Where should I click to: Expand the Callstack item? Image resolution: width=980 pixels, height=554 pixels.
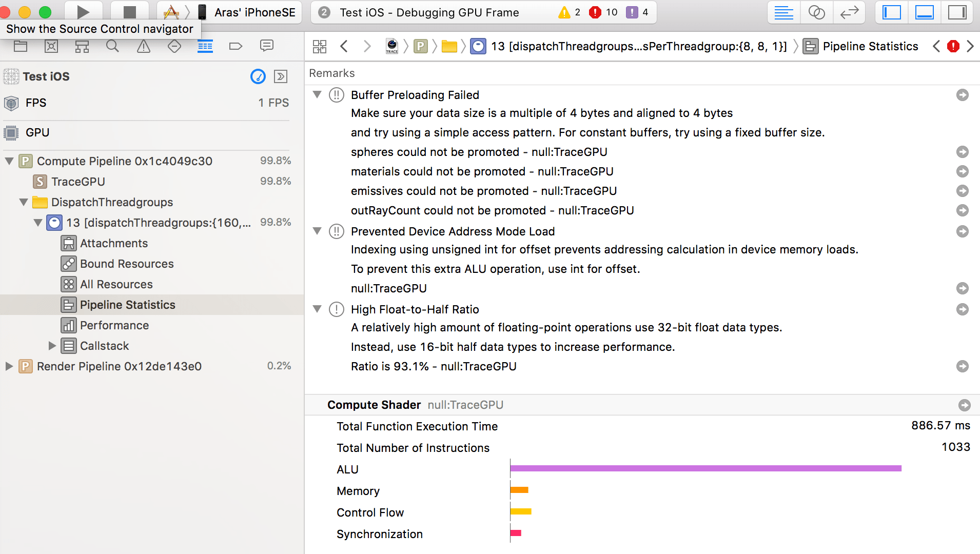(x=52, y=346)
